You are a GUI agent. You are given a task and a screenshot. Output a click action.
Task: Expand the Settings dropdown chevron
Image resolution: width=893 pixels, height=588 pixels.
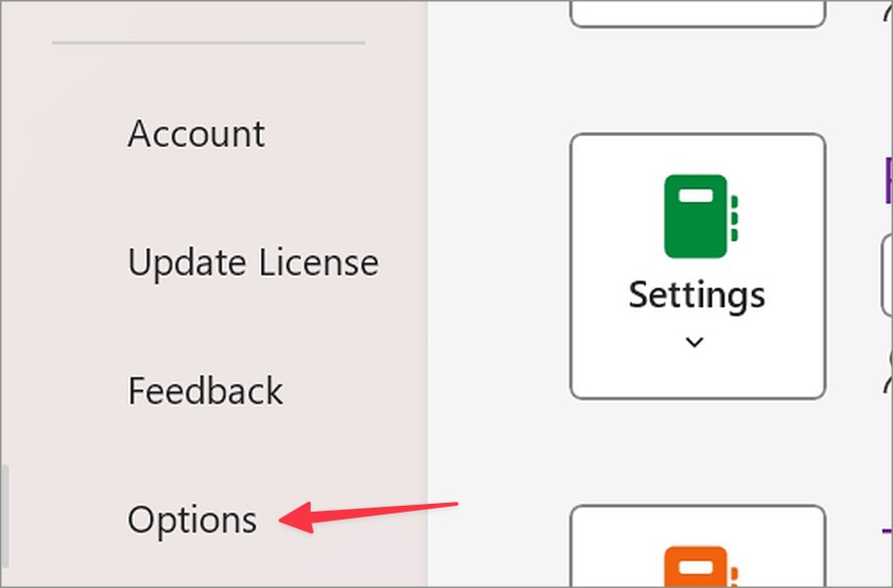696,342
